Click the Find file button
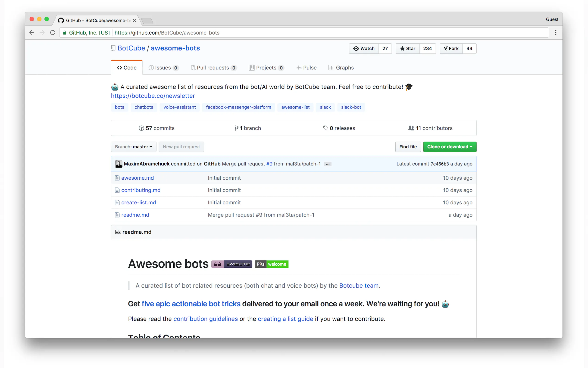588x368 pixels. click(x=408, y=147)
